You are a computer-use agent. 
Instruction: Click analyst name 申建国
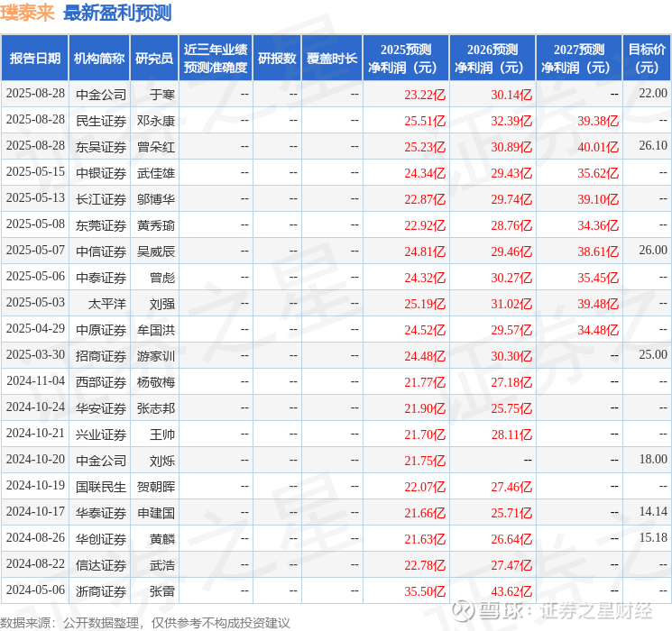click(155, 513)
